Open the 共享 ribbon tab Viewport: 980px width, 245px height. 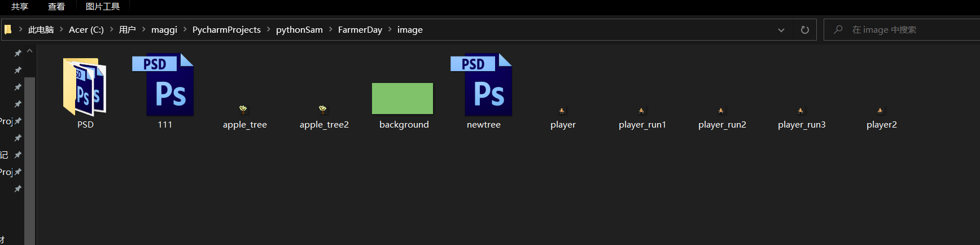[20, 7]
